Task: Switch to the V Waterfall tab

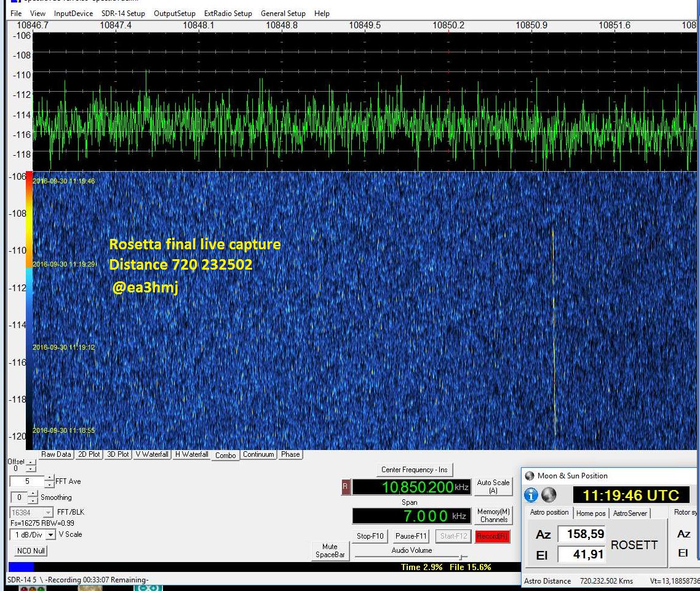Action: click(152, 454)
